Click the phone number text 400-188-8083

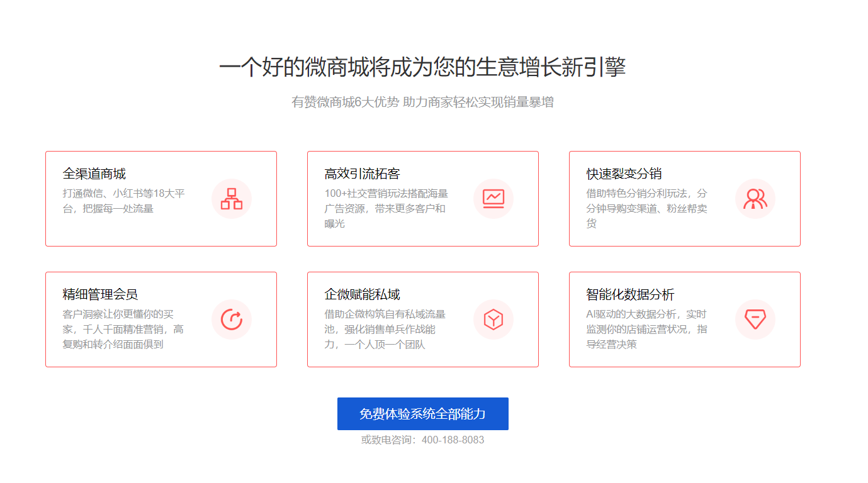[x=453, y=440]
